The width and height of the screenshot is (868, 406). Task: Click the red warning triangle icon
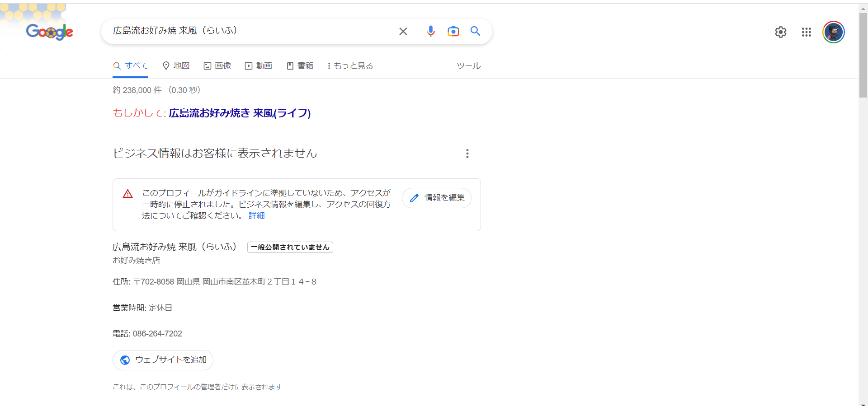(127, 194)
